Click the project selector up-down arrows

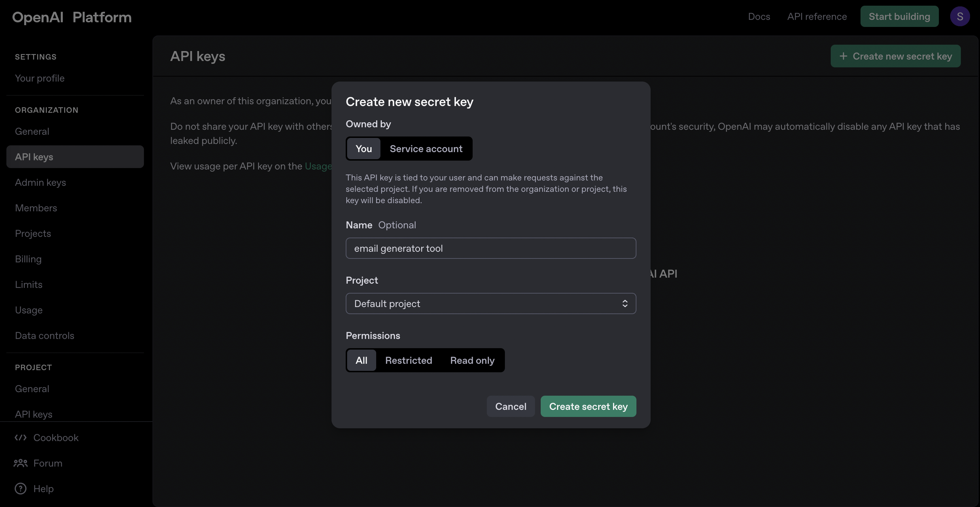[625, 303]
